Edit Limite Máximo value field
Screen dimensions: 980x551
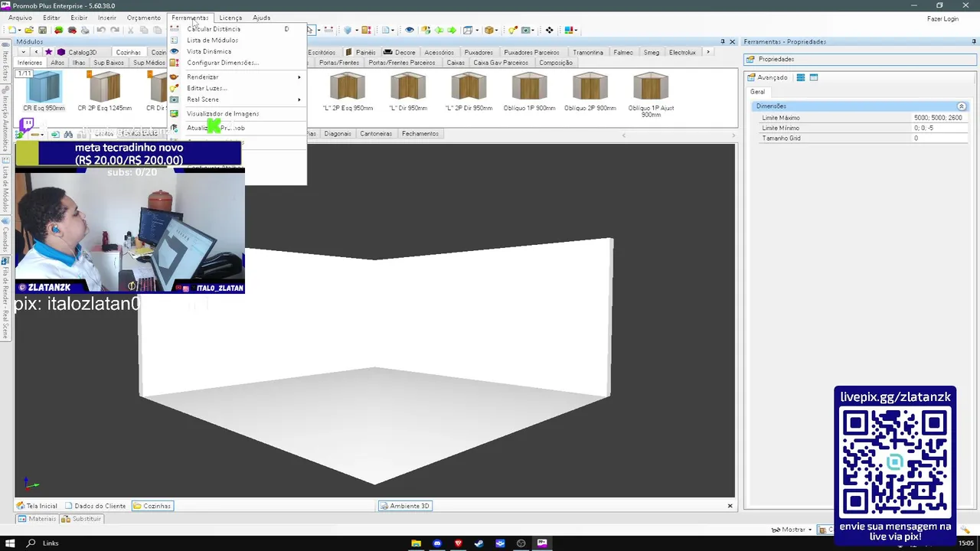940,118
